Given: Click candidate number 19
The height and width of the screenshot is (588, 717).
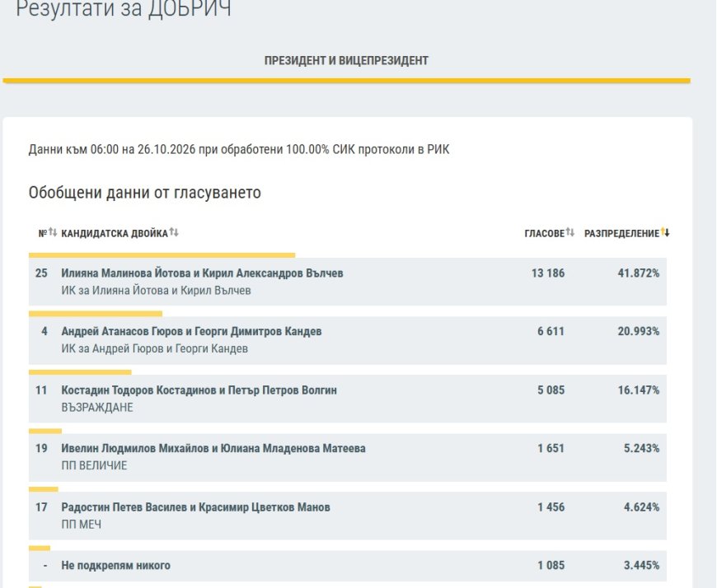Looking at the screenshot, I should click(x=41, y=448).
